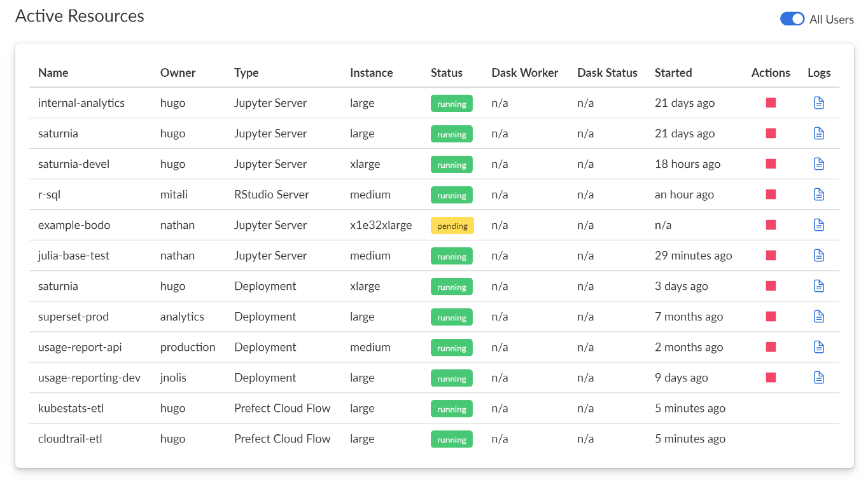View logs for usage-report-api deployment

pyautogui.click(x=819, y=347)
